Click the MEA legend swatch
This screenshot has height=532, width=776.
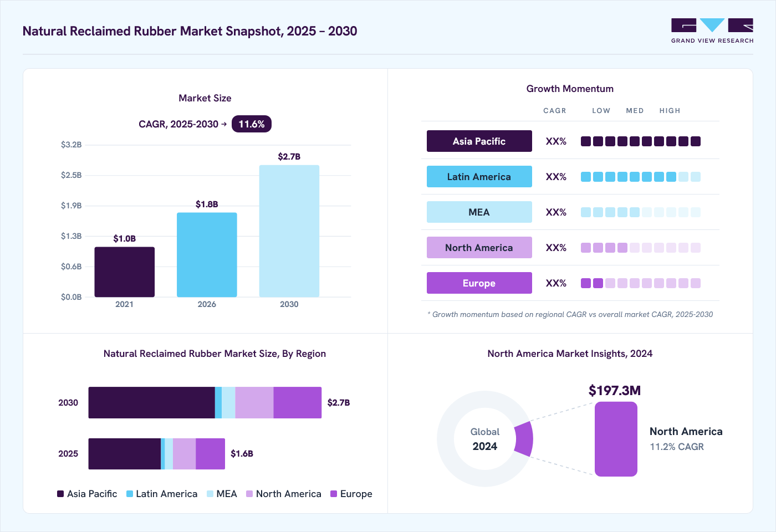[x=210, y=494]
